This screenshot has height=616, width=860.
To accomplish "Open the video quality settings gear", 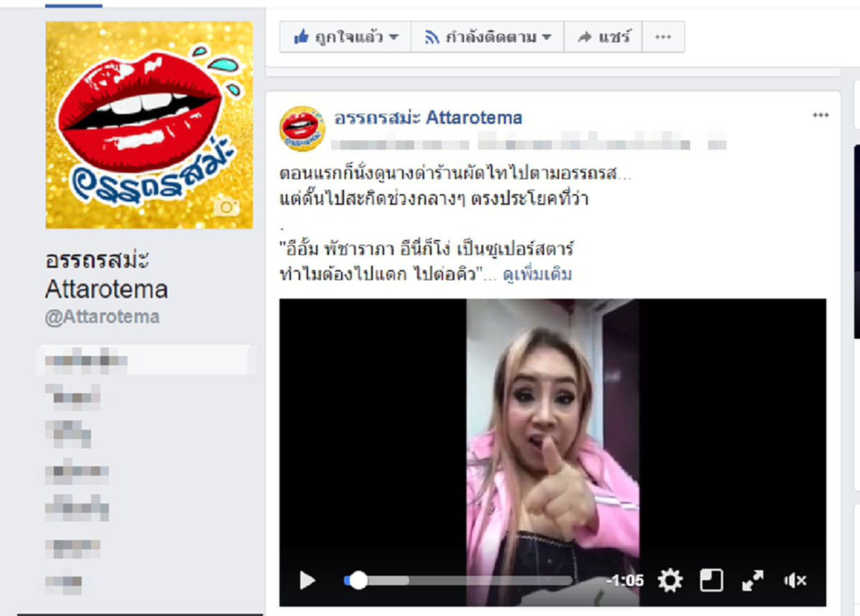I will 670,581.
